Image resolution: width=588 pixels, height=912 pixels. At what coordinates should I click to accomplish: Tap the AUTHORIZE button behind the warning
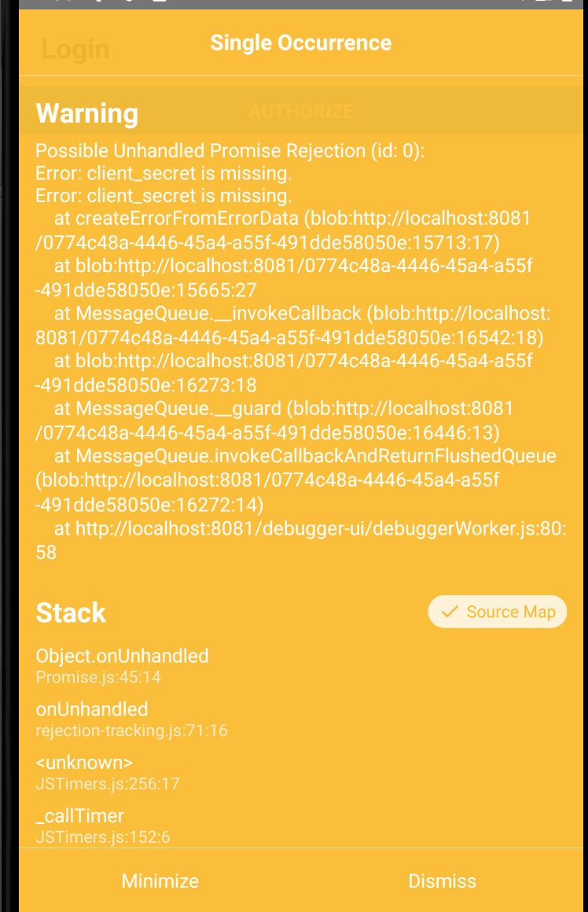[301, 112]
